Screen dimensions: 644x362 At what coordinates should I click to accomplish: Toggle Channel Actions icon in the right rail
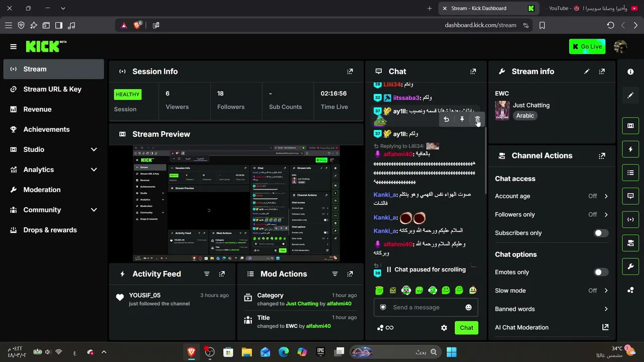point(630,243)
